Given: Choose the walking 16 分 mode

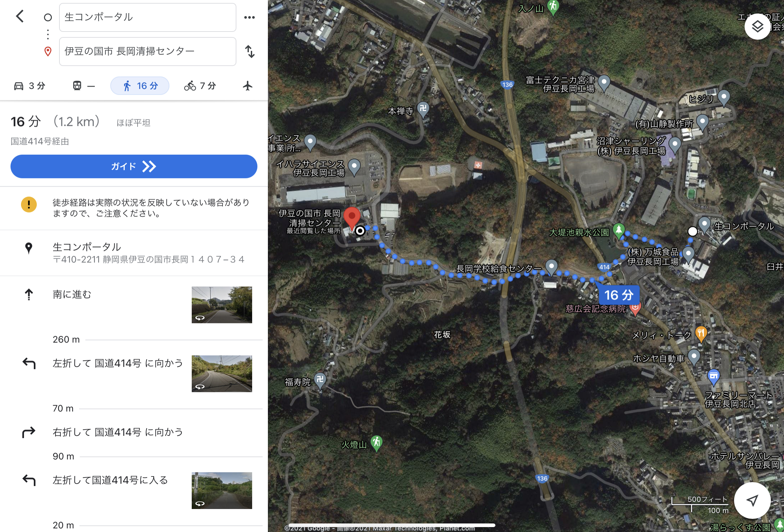Looking at the screenshot, I should pyautogui.click(x=140, y=86).
